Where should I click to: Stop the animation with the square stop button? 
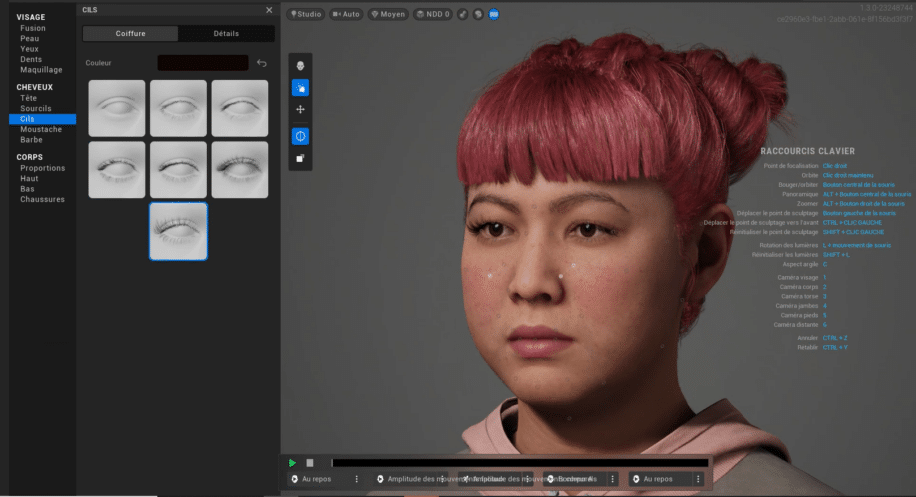tap(310, 463)
